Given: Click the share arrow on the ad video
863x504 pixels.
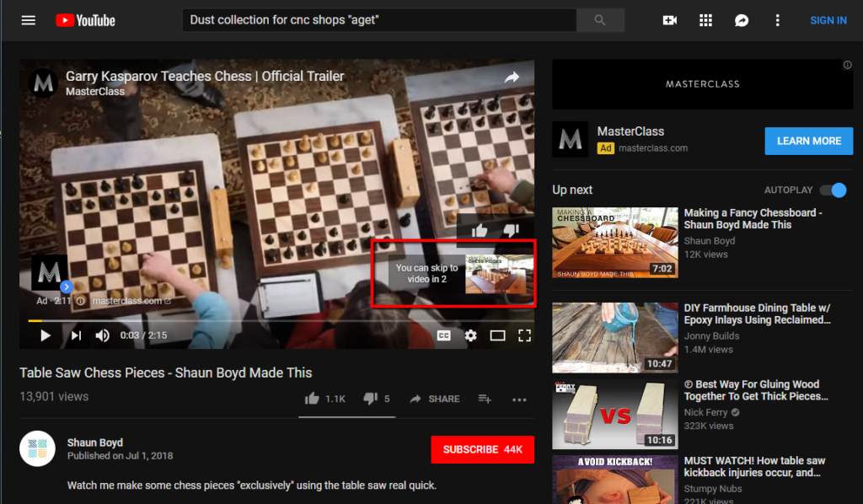Looking at the screenshot, I should 512,78.
